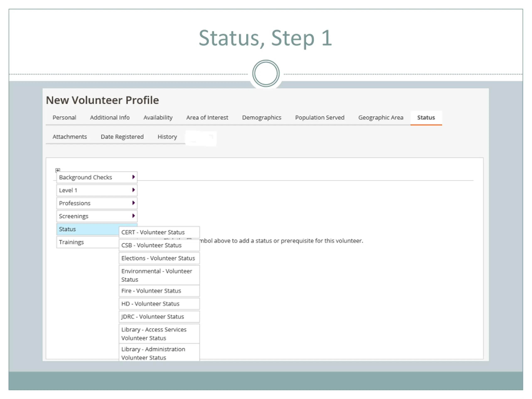
Task: Go to the Demographics tab
Action: coord(261,118)
